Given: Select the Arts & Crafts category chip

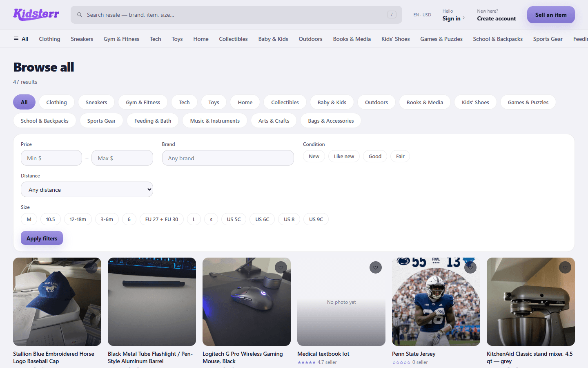Looking at the screenshot, I should tap(274, 121).
